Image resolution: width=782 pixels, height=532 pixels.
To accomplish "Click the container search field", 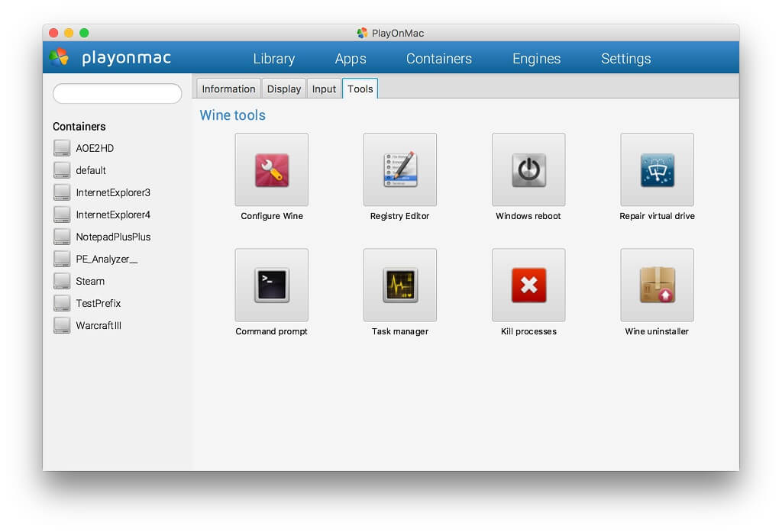I will tap(117, 94).
